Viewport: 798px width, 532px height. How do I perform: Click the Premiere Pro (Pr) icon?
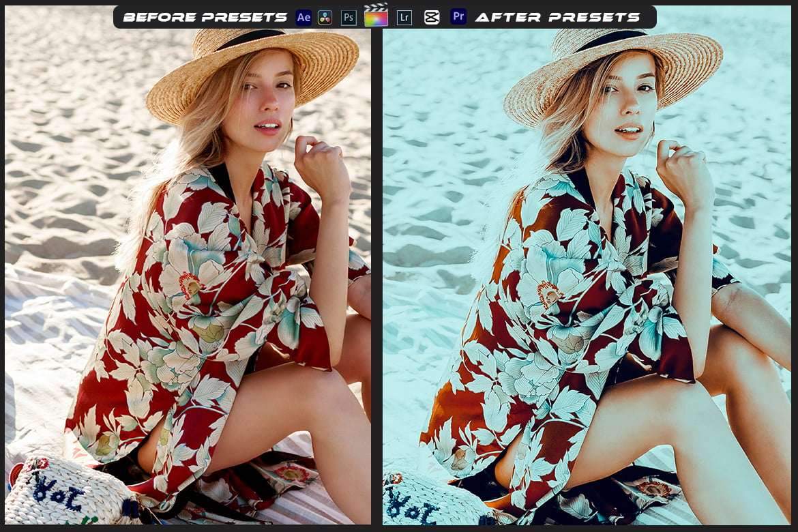point(458,17)
